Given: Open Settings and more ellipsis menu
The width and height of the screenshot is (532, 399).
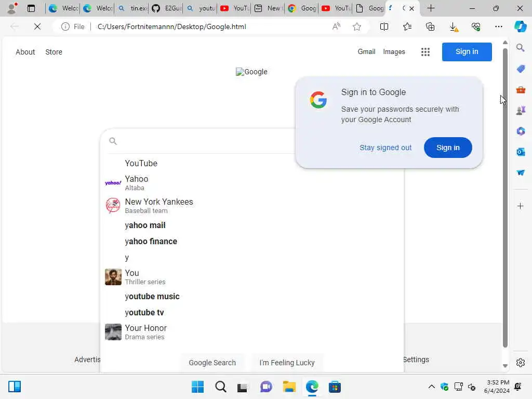Looking at the screenshot, I should click(498, 26).
